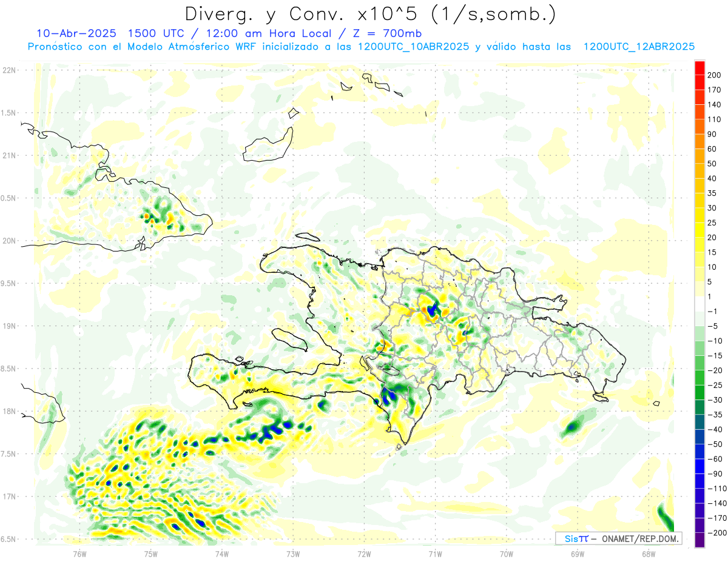Click the positive 90 value on color scale
This screenshot has height=562, width=728.
coord(713,134)
